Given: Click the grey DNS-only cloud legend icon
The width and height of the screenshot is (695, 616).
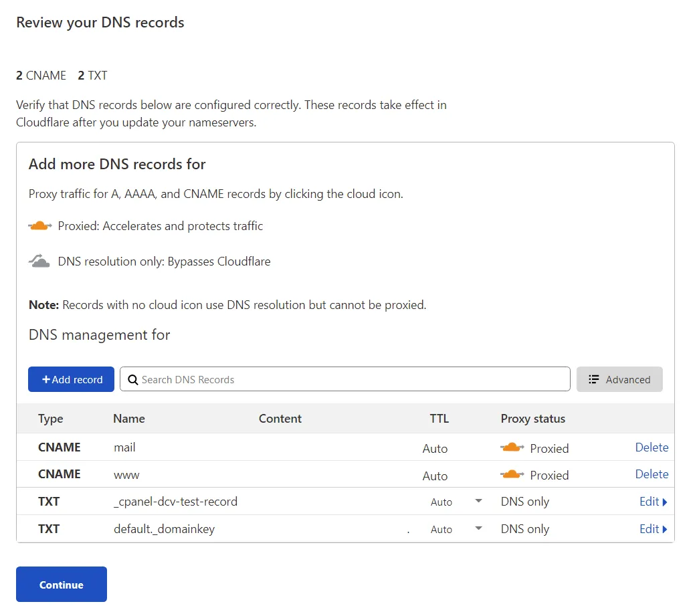Looking at the screenshot, I should pos(39,261).
